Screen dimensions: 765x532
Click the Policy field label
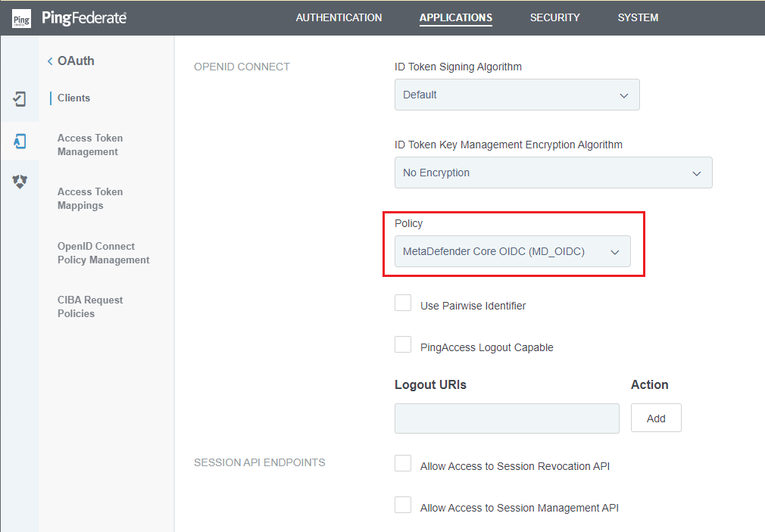[408, 223]
